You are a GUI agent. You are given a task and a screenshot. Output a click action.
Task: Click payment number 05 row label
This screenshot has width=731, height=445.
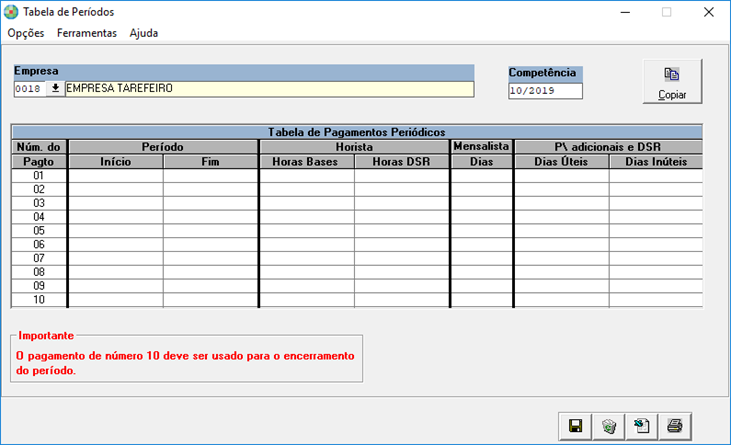(39, 231)
